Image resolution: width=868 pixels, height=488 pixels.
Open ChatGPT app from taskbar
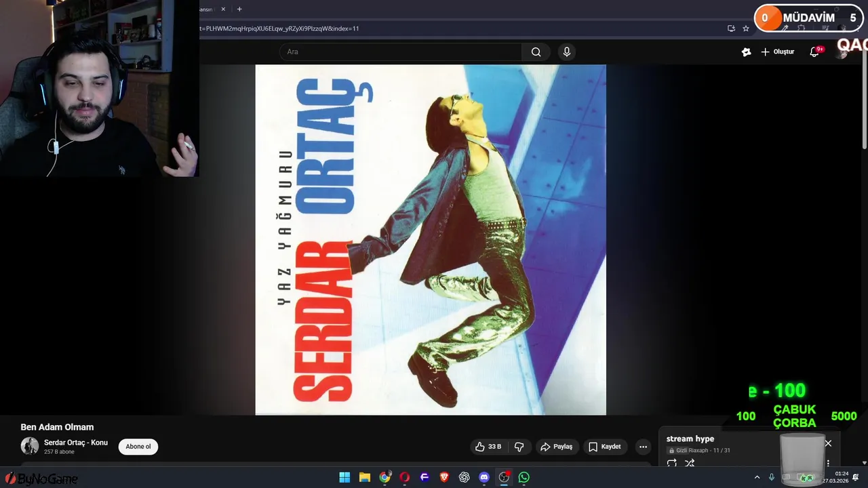point(464,477)
